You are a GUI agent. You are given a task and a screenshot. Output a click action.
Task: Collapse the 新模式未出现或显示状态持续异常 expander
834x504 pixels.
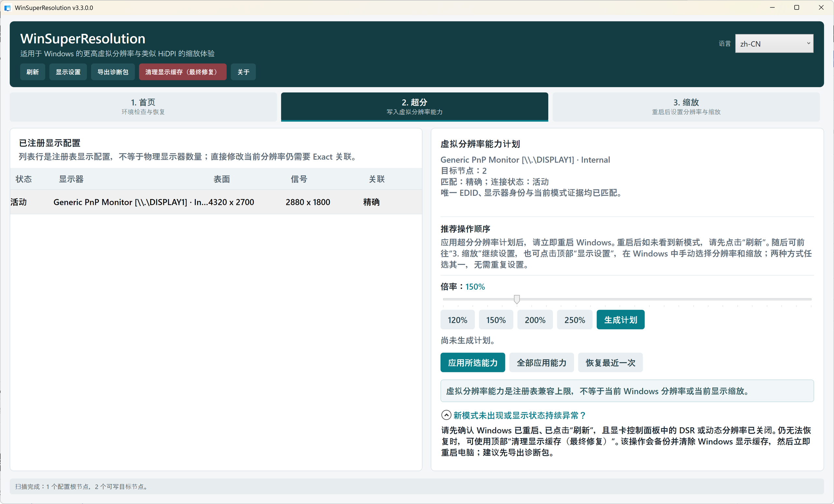point(446,415)
